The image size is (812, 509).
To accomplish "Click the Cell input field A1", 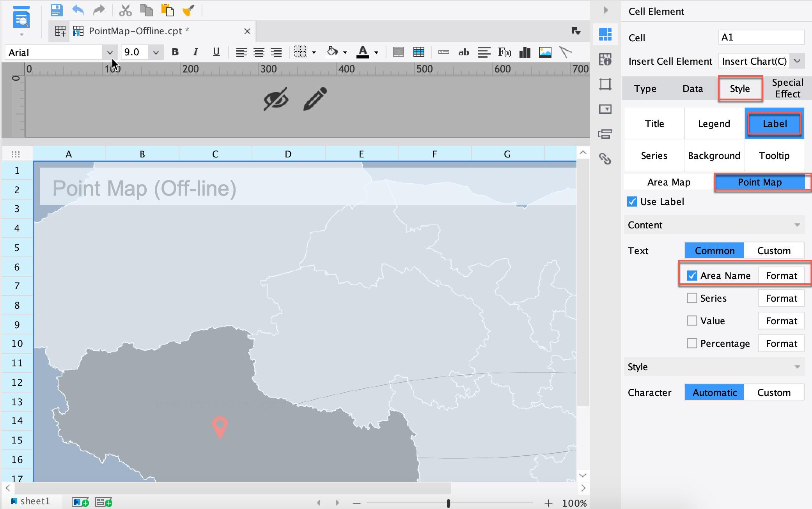I will click(761, 37).
